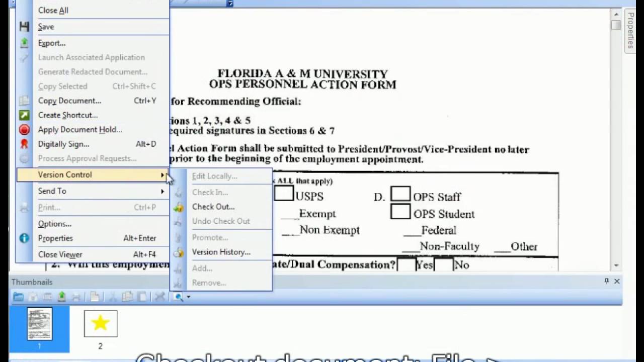Click the 'Other' option text

[524, 246]
